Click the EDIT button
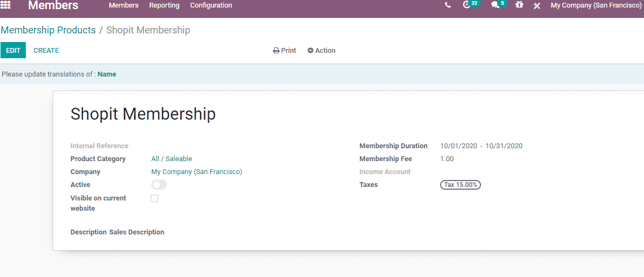The width and height of the screenshot is (644, 277). click(x=13, y=50)
